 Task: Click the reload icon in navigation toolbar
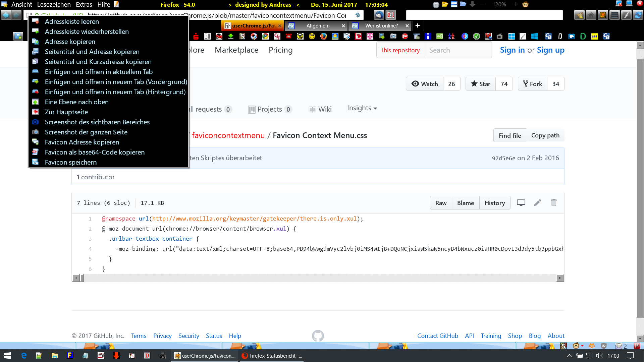638,15
